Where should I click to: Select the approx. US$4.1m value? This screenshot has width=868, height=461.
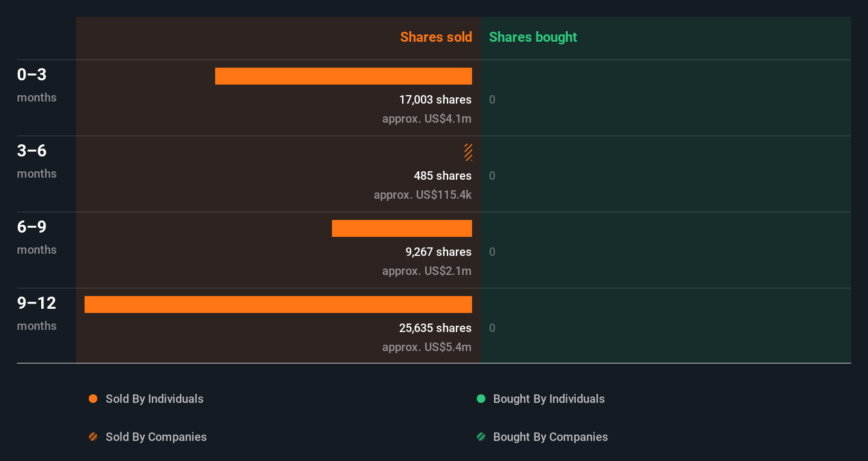pos(427,118)
